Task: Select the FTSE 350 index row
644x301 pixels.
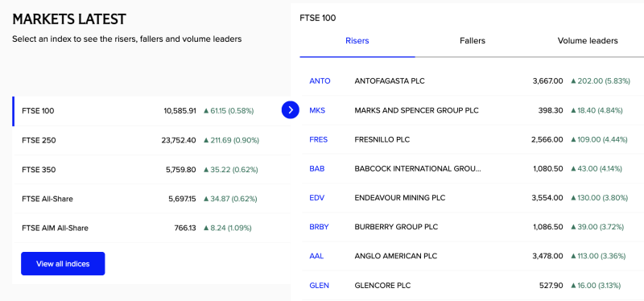Action: click(151, 170)
